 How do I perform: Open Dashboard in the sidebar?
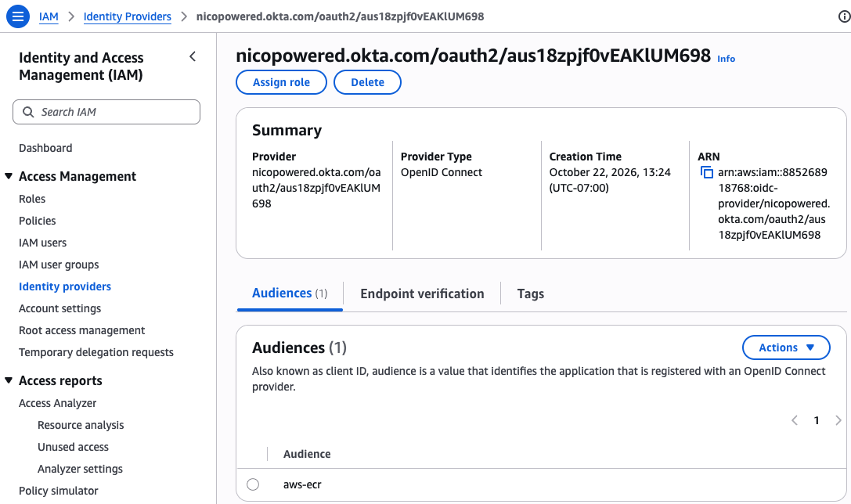[x=45, y=148]
